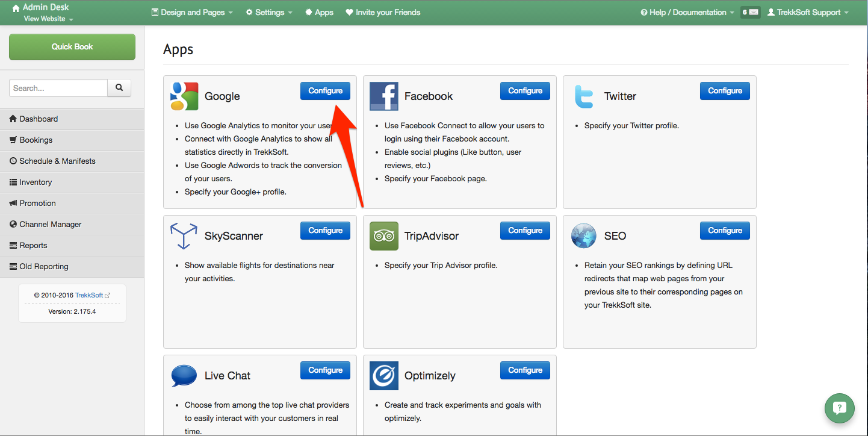The image size is (868, 436).
Task: Click the gear icon beside Apps menu
Action: coord(309,13)
